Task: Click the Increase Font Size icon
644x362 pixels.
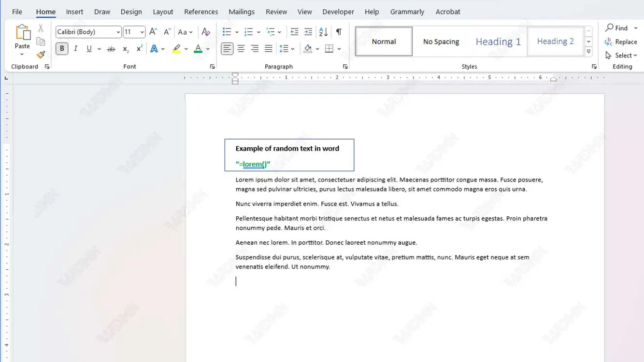Action: tap(153, 32)
